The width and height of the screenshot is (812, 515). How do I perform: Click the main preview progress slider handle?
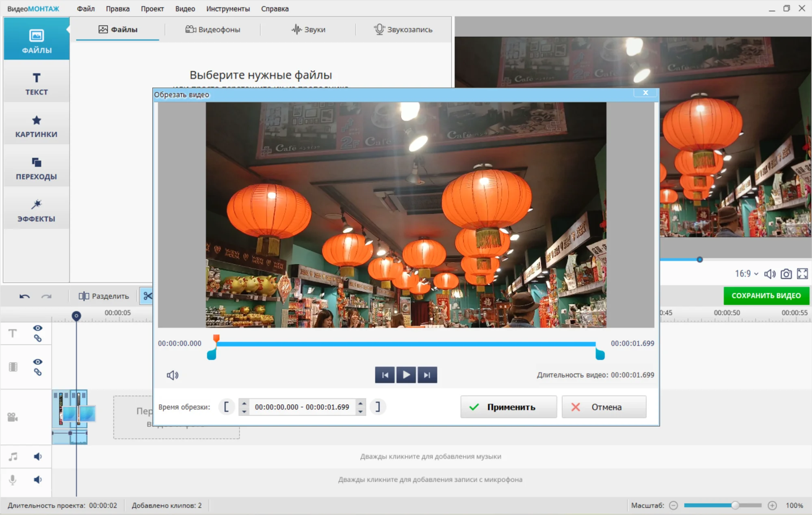699,259
